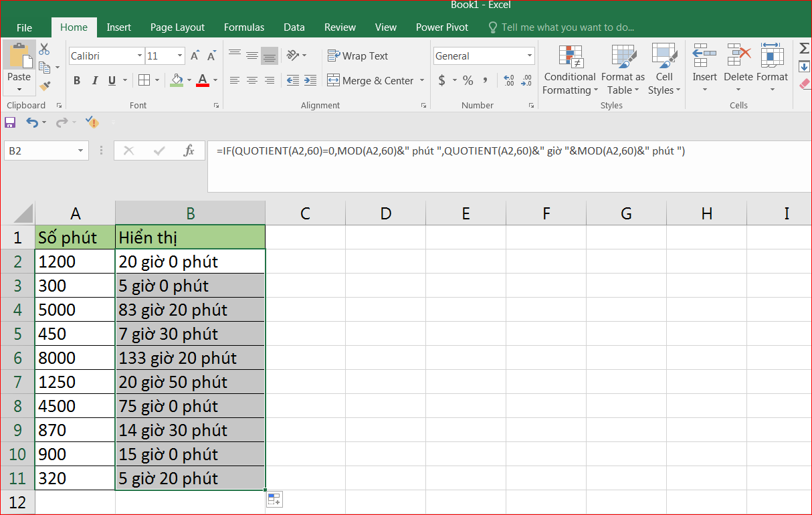Center cell text horizontally

pyautogui.click(x=252, y=80)
